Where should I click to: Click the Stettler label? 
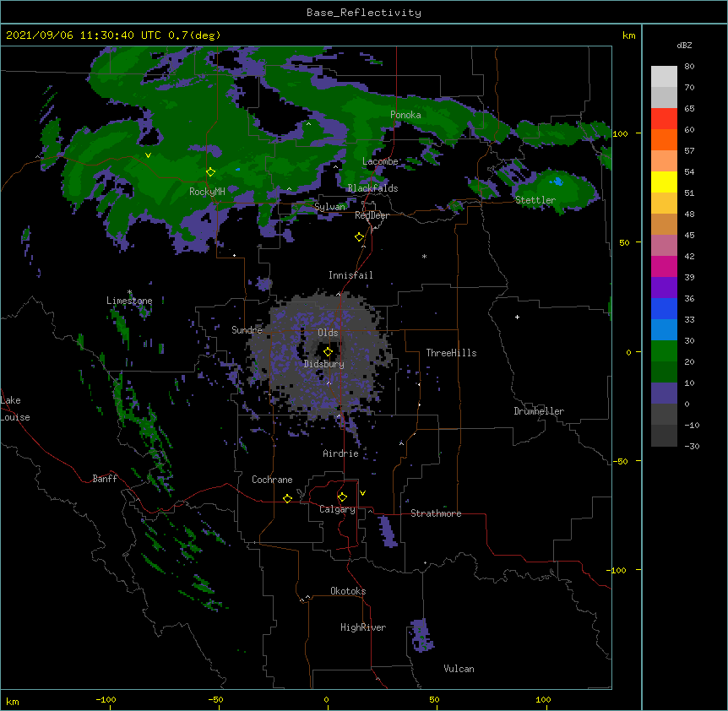click(x=535, y=200)
